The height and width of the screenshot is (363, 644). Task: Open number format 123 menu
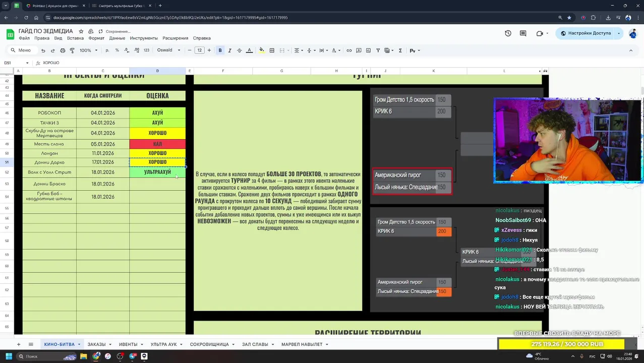point(146,50)
